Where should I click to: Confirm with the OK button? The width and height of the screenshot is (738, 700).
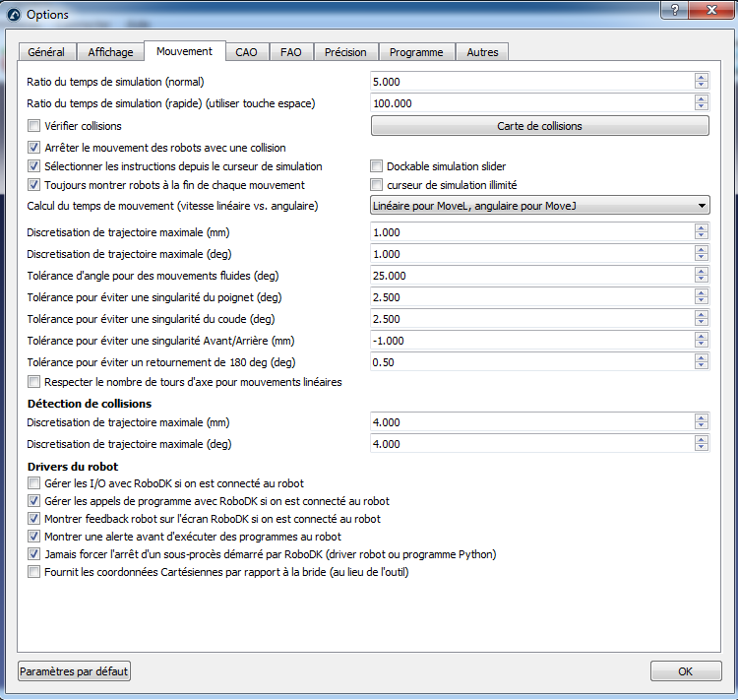(686, 671)
